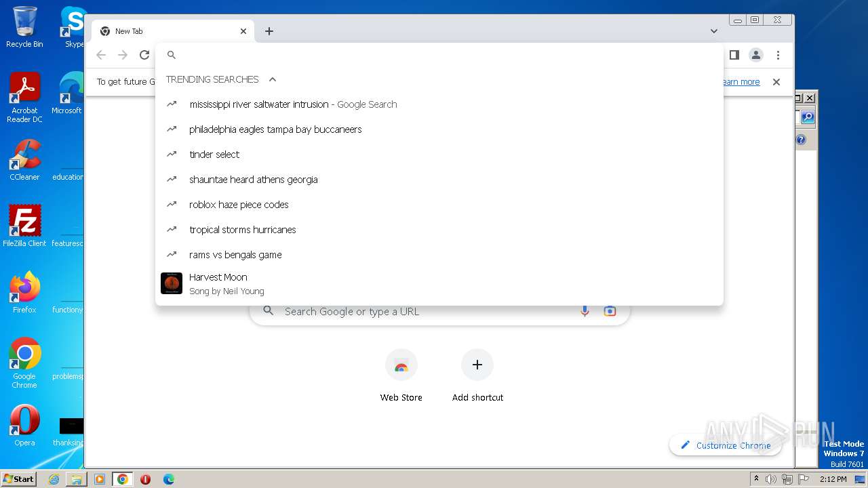
Task: Go forward using Chrome's forward arrow
Action: (123, 55)
